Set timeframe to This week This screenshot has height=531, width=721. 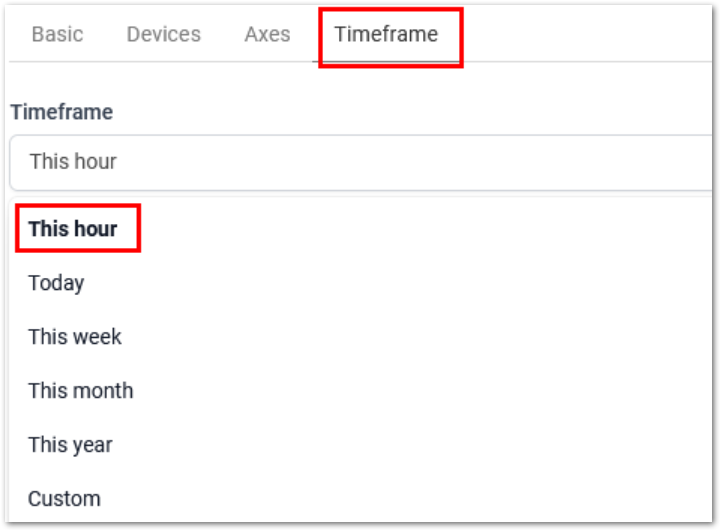[x=75, y=337]
